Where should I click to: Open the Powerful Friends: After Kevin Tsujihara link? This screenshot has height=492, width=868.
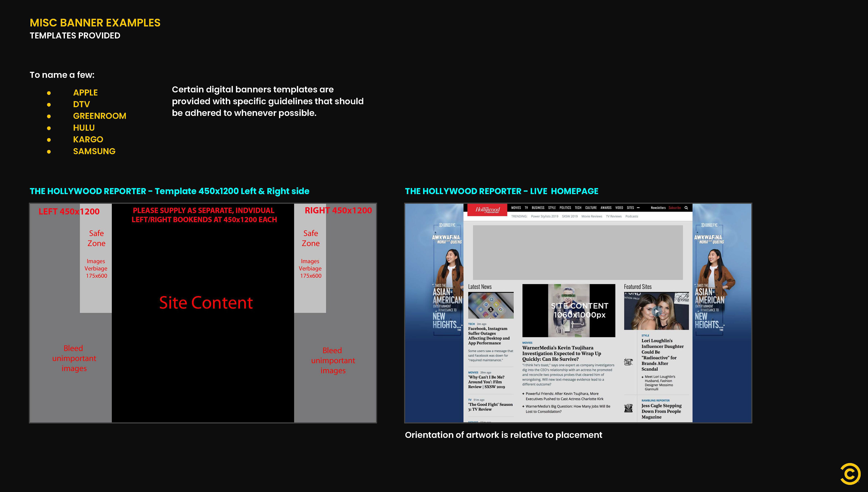564,396
